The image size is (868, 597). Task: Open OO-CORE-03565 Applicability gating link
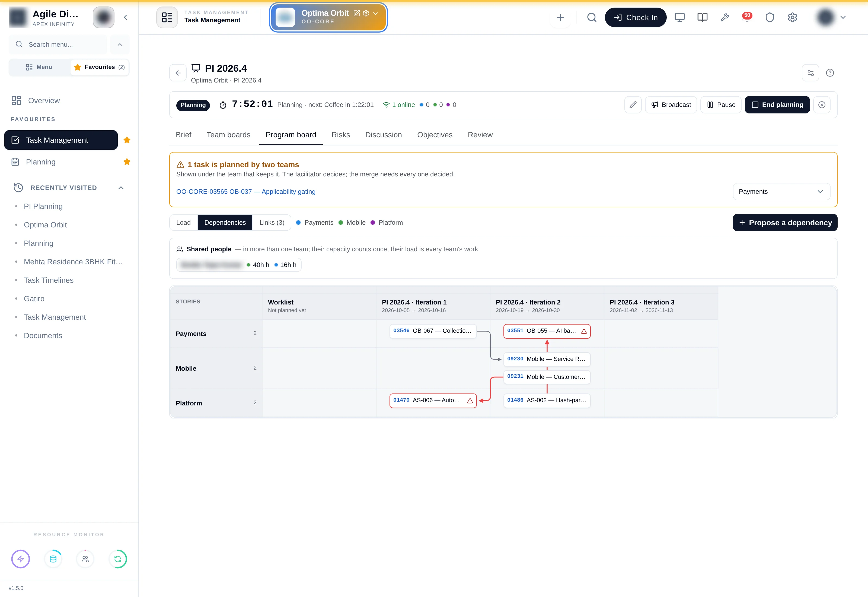[245, 192]
